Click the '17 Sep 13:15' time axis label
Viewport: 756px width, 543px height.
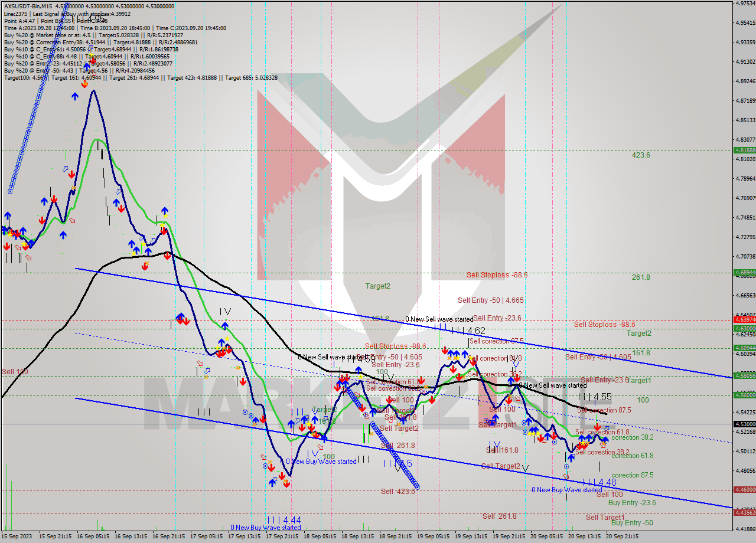click(x=245, y=537)
